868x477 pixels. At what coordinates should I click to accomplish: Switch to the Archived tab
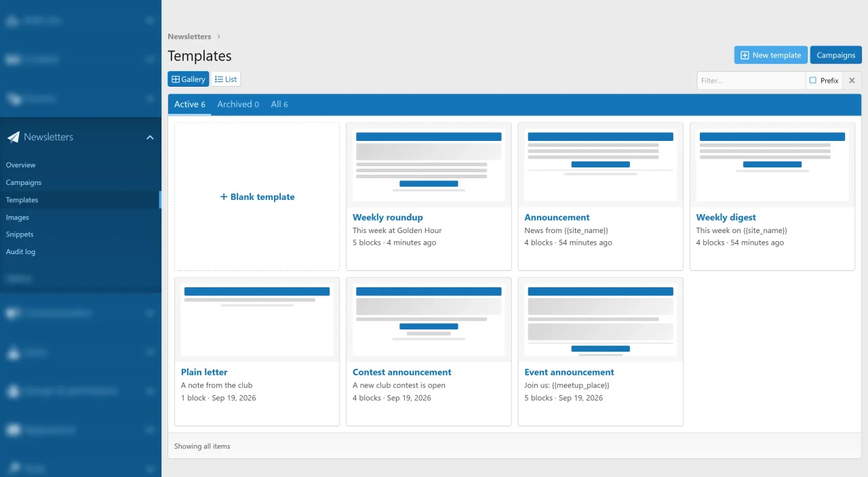point(238,104)
